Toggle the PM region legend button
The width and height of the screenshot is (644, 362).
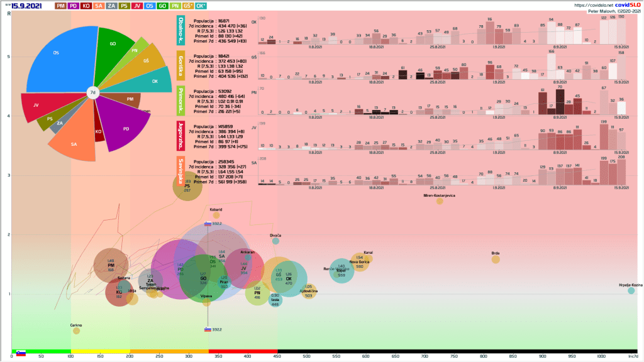point(61,6)
